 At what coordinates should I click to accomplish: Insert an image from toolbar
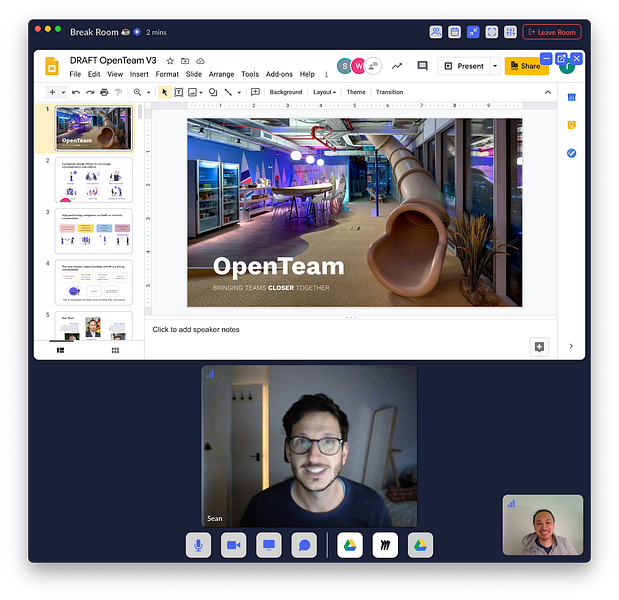point(192,92)
